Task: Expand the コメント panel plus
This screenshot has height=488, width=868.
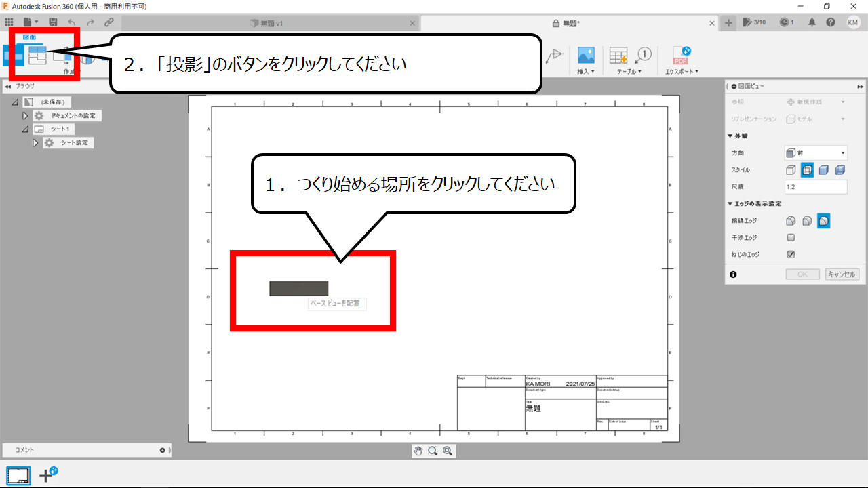Action: point(163,450)
